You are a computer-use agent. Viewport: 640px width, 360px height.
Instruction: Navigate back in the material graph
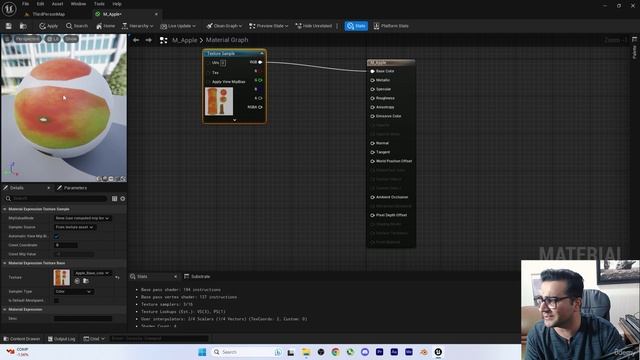click(x=136, y=40)
